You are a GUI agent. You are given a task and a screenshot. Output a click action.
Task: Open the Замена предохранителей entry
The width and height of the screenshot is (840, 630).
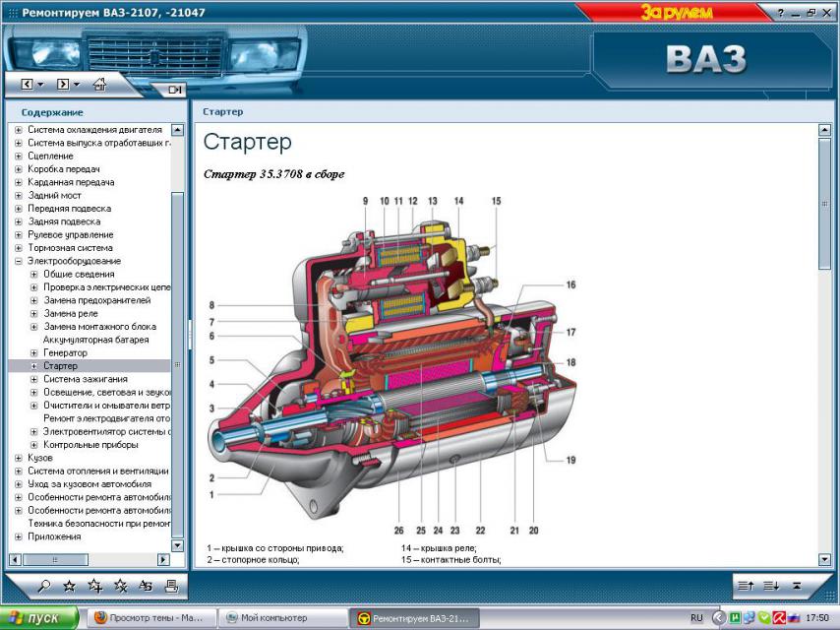coord(97,300)
